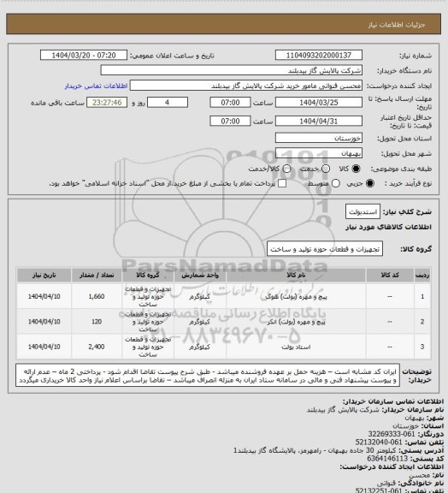The width and height of the screenshot is (448, 493).
Task: Click the delivery city field بهبهان
Action: [x=319, y=153]
